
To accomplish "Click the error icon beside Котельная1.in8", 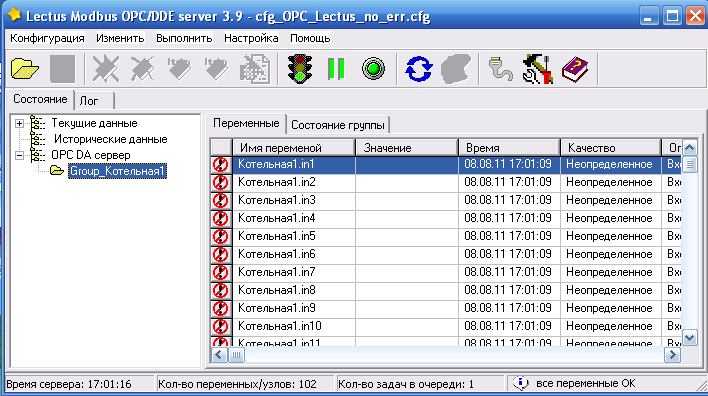I will [x=220, y=290].
